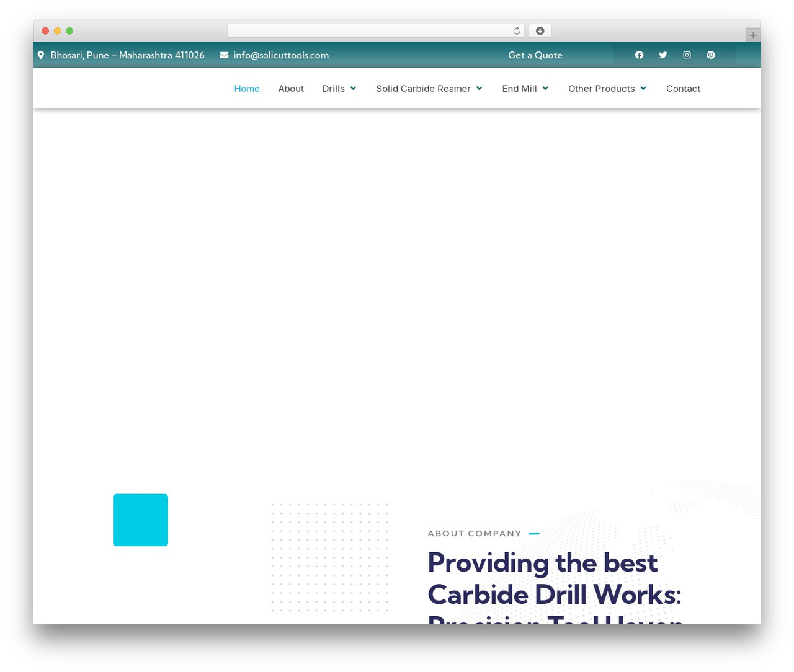Expand the Other Products dropdown chevron
Viewport: 794px width, 672px height.
click(x=643, y=89)
